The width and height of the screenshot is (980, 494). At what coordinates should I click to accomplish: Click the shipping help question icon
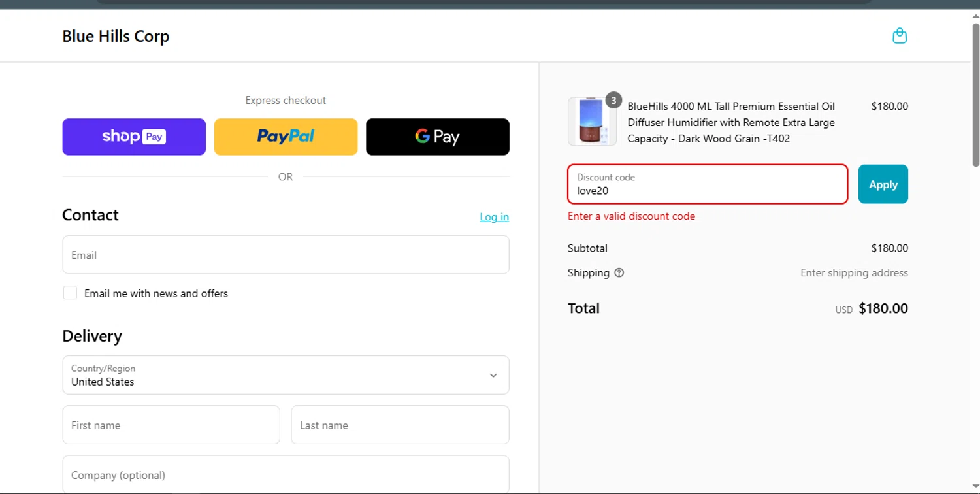[x=619, y=273]
